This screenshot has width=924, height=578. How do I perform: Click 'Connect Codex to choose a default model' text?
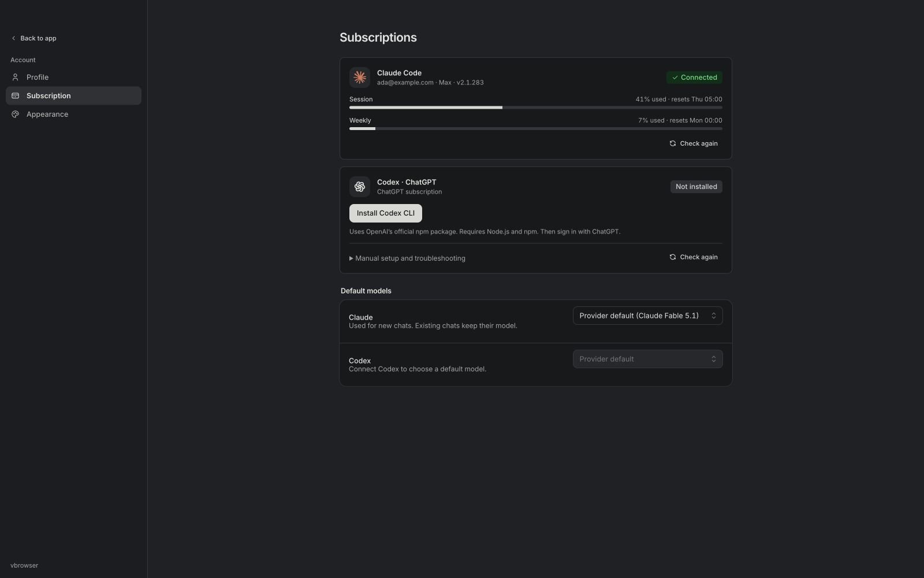[418, 369]
